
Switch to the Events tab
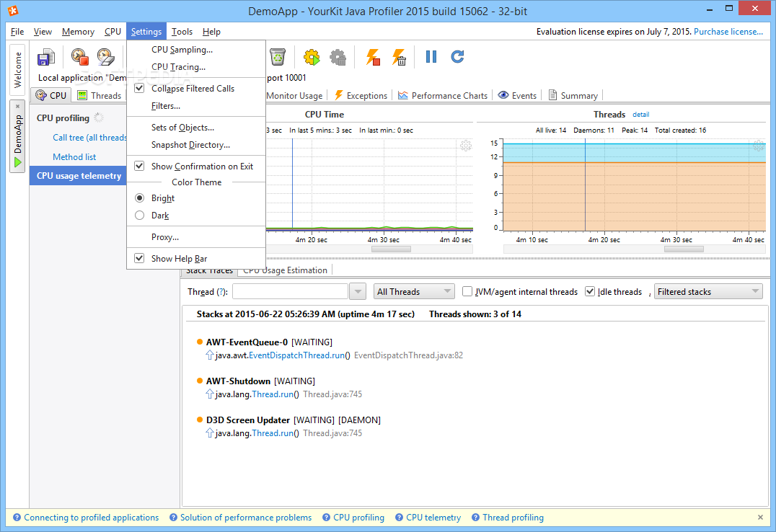click(517, 95)
